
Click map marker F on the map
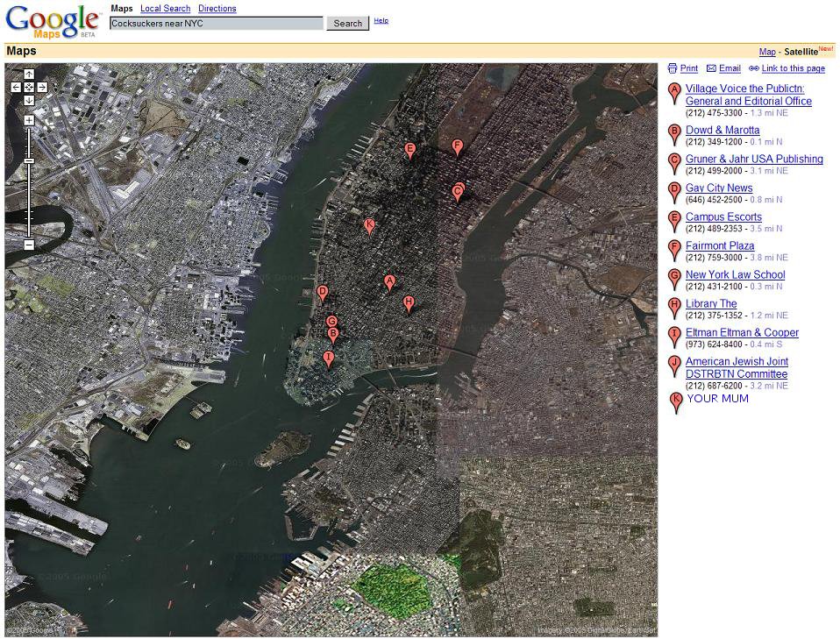(457, 147)
